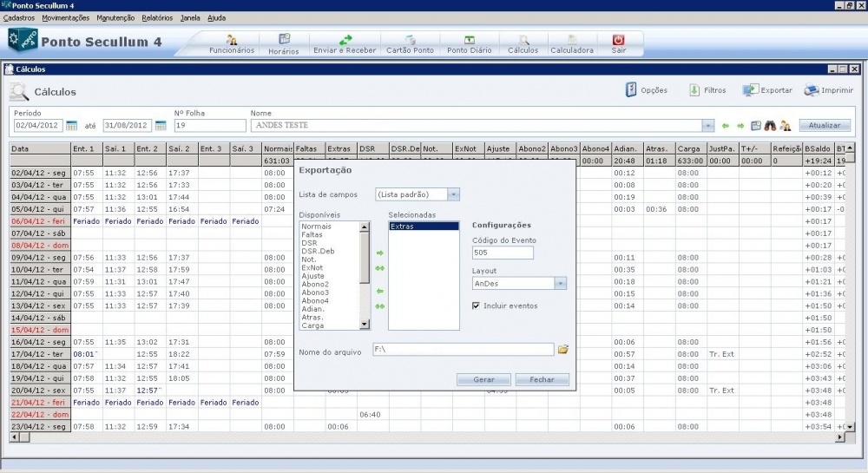Remove all fields with double left arrow
Screen dimensions: 868x473
tap(380, 306)
